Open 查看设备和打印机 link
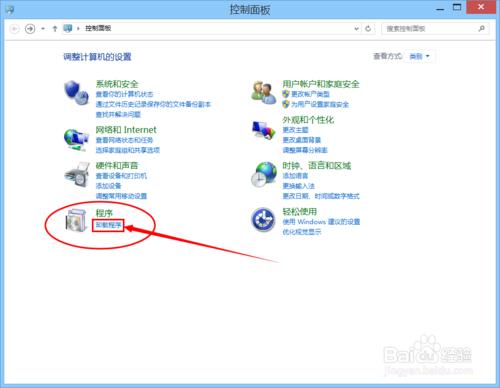The image size is (500, 388). point(121,176)
